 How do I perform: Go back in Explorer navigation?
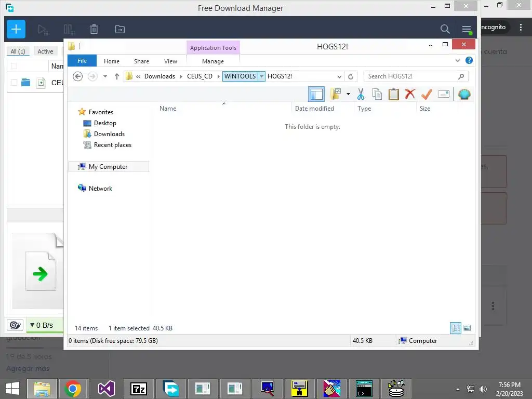click(78, 76)
